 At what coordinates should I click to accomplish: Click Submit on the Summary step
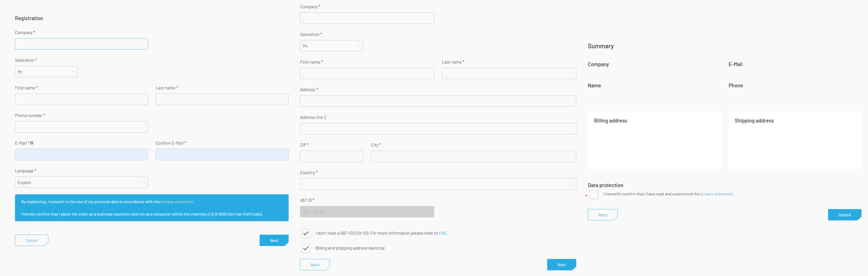(x=844, y=215)
